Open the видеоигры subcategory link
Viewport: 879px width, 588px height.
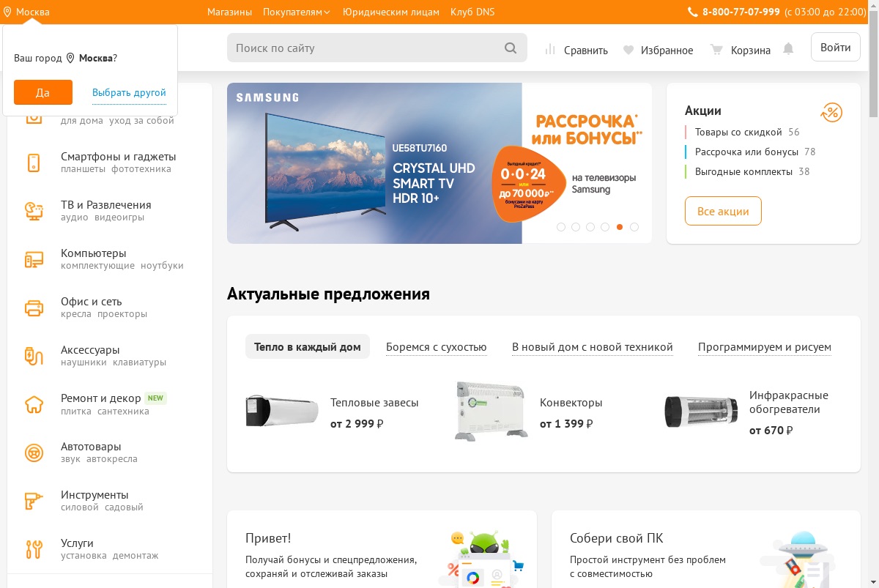point(119,217)
